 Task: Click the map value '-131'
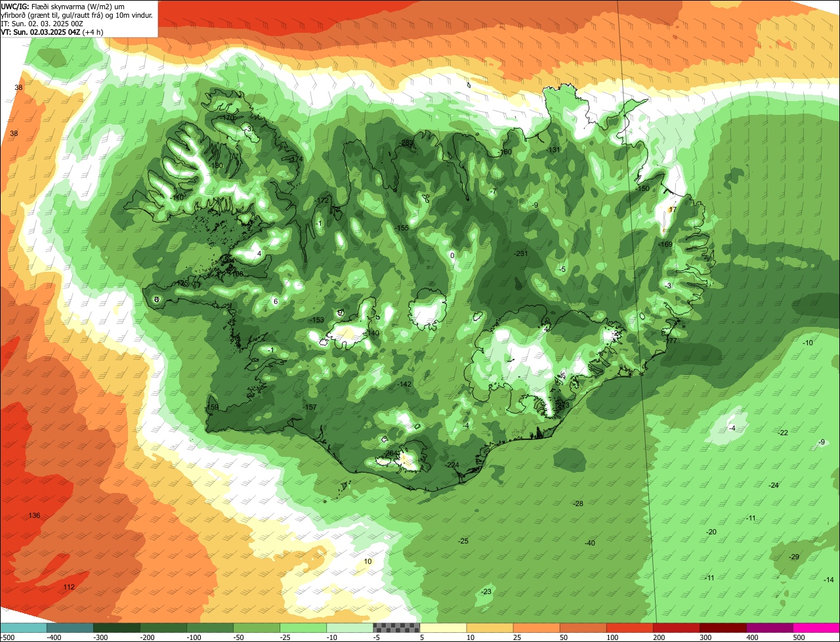tap(554, 150)
